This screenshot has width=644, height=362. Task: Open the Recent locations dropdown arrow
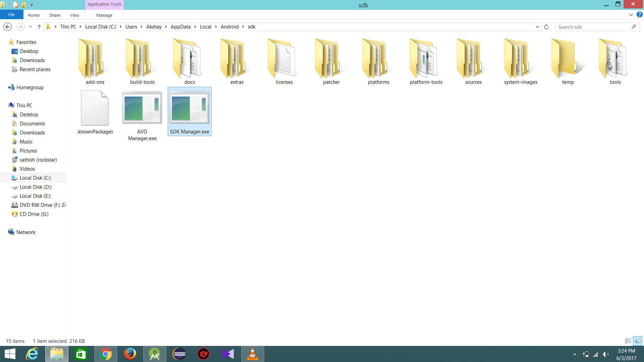[x=30, y=27]
